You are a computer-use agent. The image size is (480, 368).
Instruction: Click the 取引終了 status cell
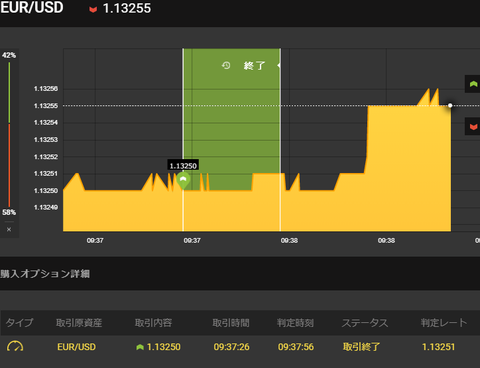(x=361, y=347)
